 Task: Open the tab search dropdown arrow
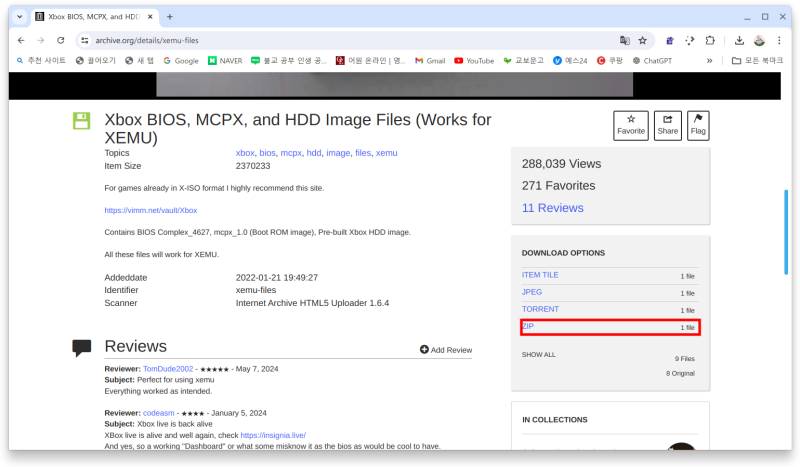click(x=19, y=17)
